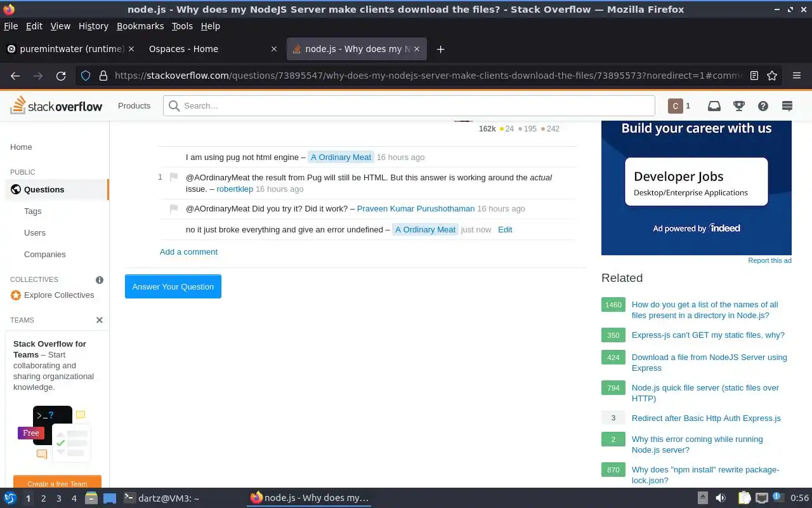
Task: Flag robertklep's comment
Action: click(174, 177)
